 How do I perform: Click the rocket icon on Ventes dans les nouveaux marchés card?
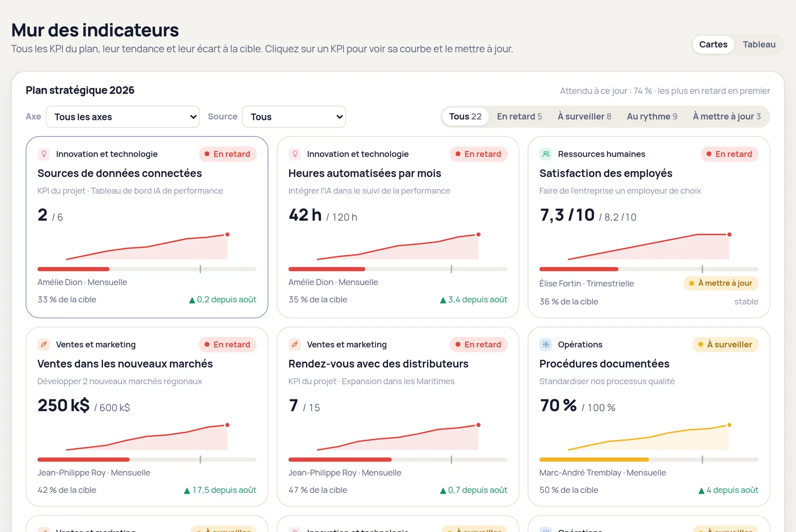44,345
